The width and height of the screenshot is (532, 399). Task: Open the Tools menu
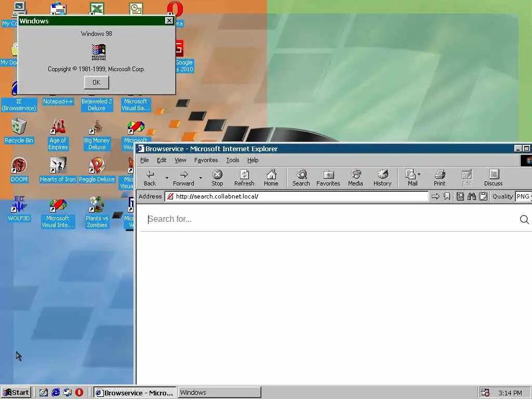[232, 160]
